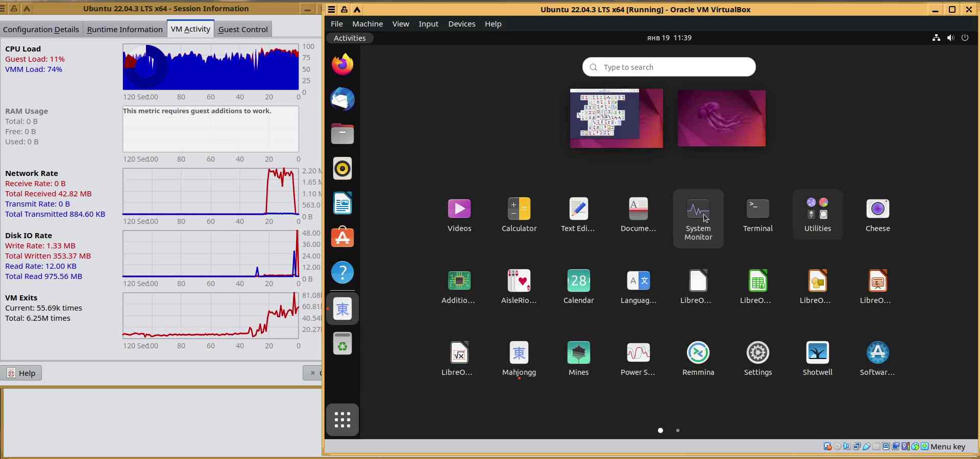The height and width of the screenshot is (459, 980).
Task: Open the Additional Drivers app
Action: 459,287
